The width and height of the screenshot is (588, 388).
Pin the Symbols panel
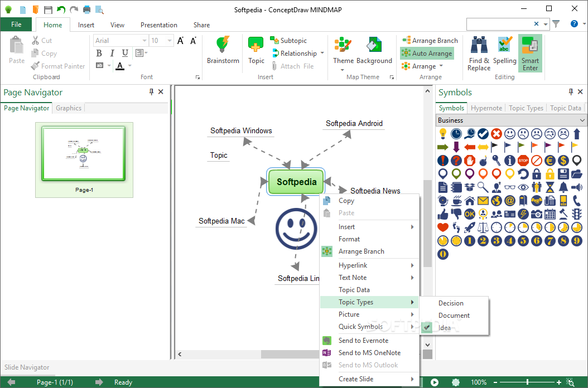click(x=571, y=92)
